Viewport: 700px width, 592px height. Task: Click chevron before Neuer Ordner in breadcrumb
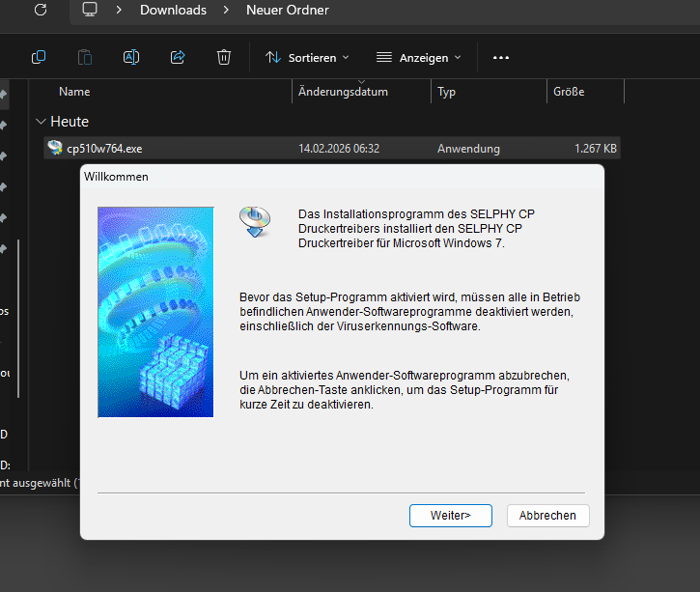coord(226,10)
